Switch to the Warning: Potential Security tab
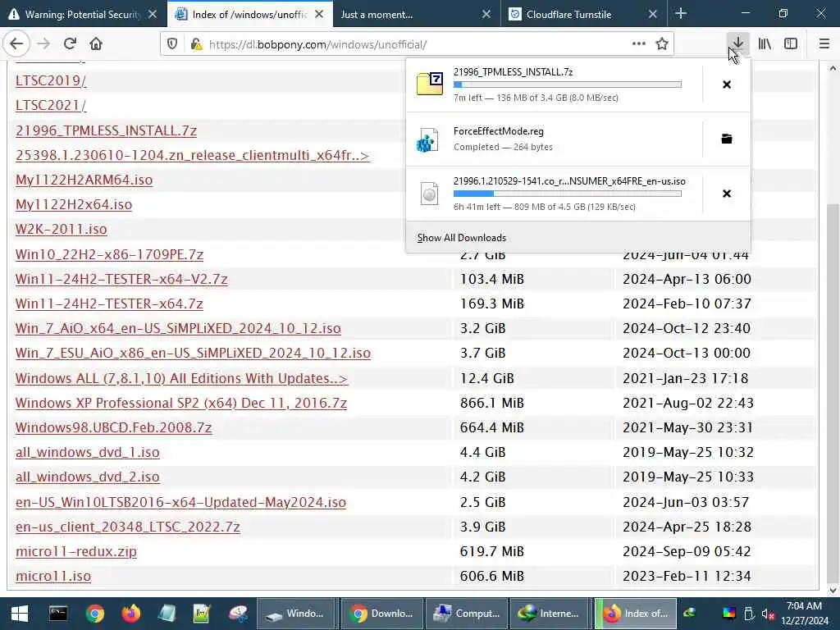The width and height of the screenshot is (840, 630). pyautogui.click(x=83, y=14)
